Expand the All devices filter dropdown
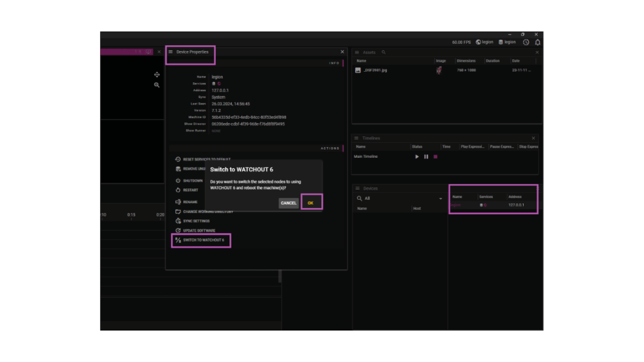This screenshot has height=362, width=644. pyautogui.click(x=440, y=198)
